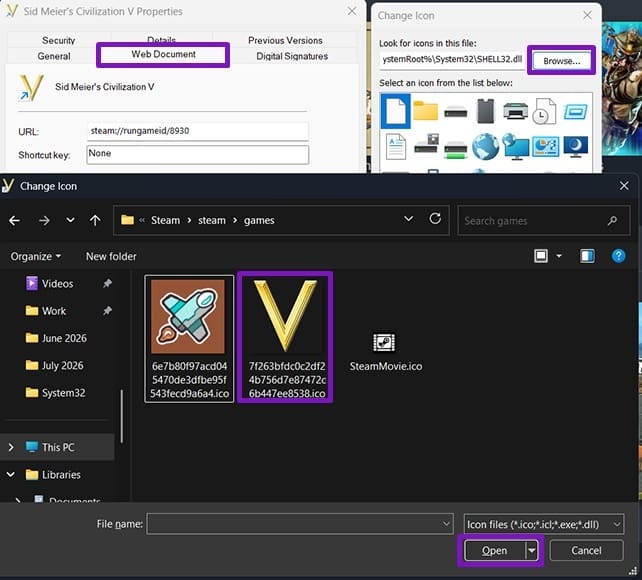Screen dimensions: 642x580
Task: Open the Organize menu
Action: (x=36, y=256)
